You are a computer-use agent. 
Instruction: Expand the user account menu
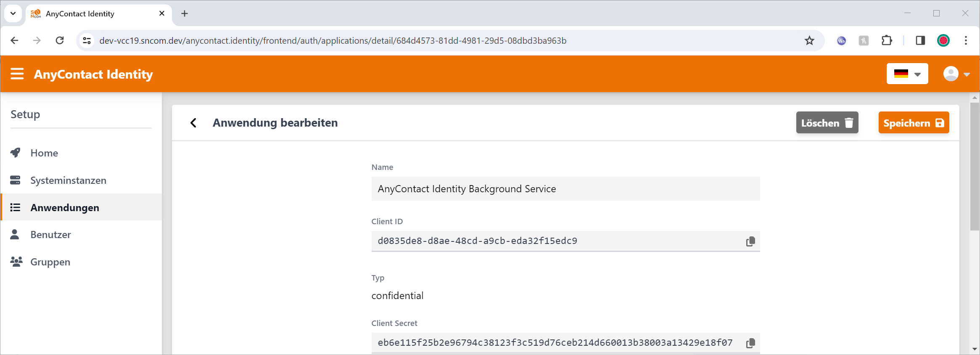click(x=956, y=74)
